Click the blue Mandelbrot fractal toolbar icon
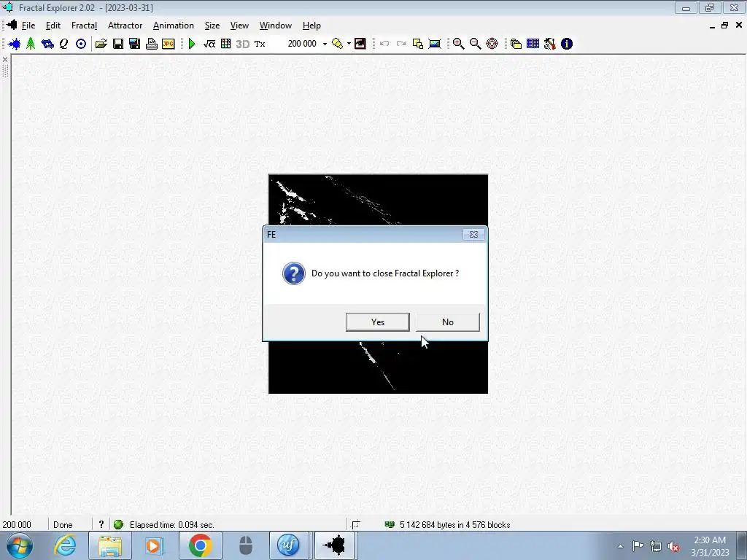This screenshot has height=560, width=747. (x=15, y=44)
